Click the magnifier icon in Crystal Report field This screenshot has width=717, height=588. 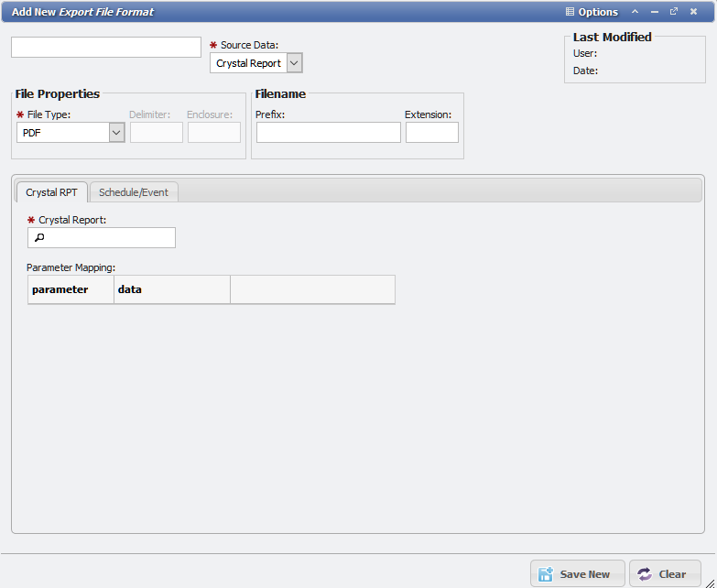point(38,238)
